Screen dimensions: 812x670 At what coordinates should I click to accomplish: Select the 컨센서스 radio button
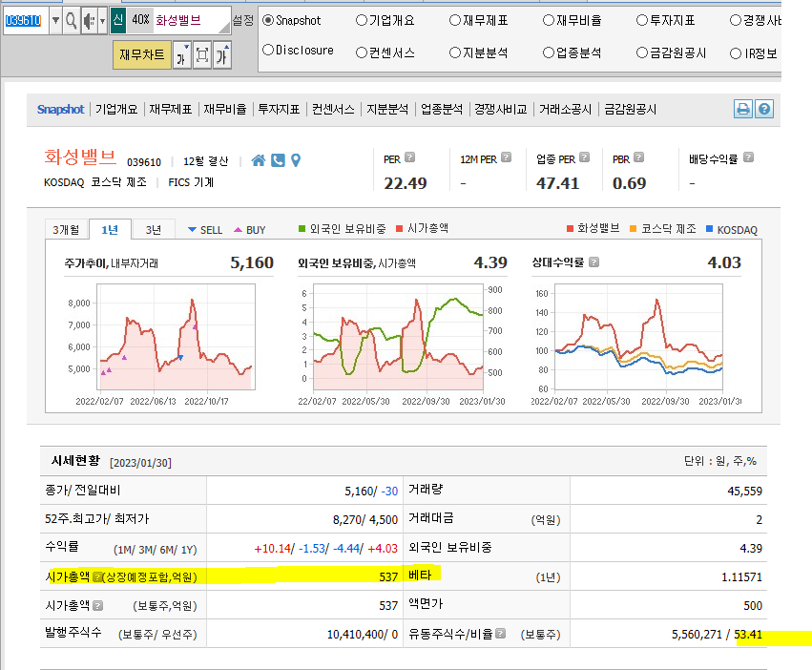[x=361, y=52]
